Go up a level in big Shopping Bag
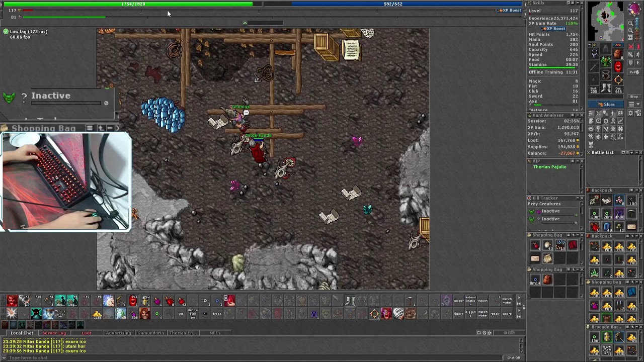 [x=101, y=128]
